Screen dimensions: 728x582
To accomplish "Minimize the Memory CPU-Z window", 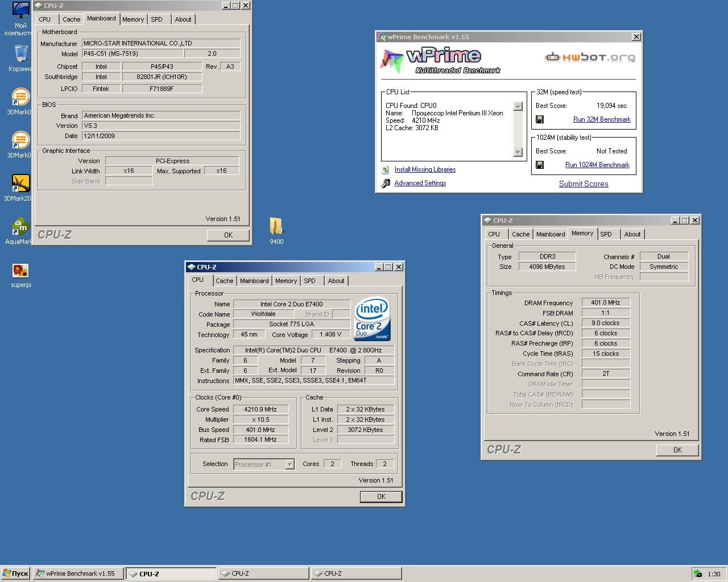I will (x=675, y=221).
